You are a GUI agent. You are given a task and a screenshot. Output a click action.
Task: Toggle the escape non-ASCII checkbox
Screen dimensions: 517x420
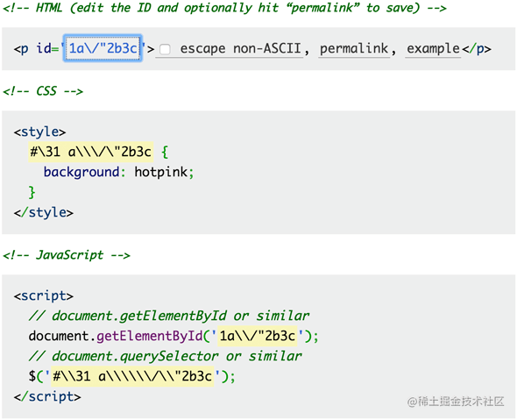coord(165,49)
